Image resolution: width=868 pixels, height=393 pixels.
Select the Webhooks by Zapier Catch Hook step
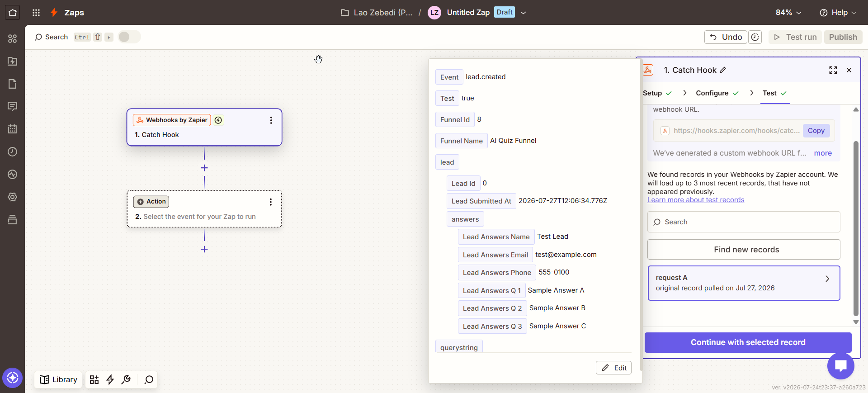[x=204, y=128]
